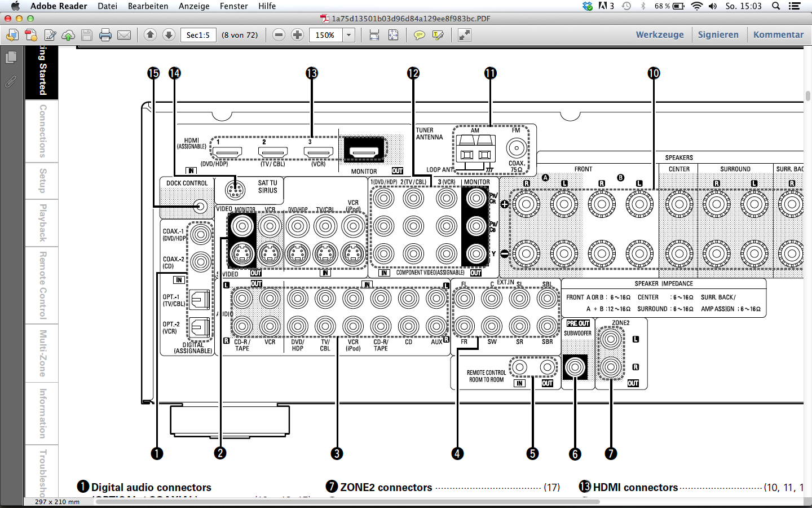Open the Bearbeiten menu
The image size is (812, 508).
pos(148,6)
